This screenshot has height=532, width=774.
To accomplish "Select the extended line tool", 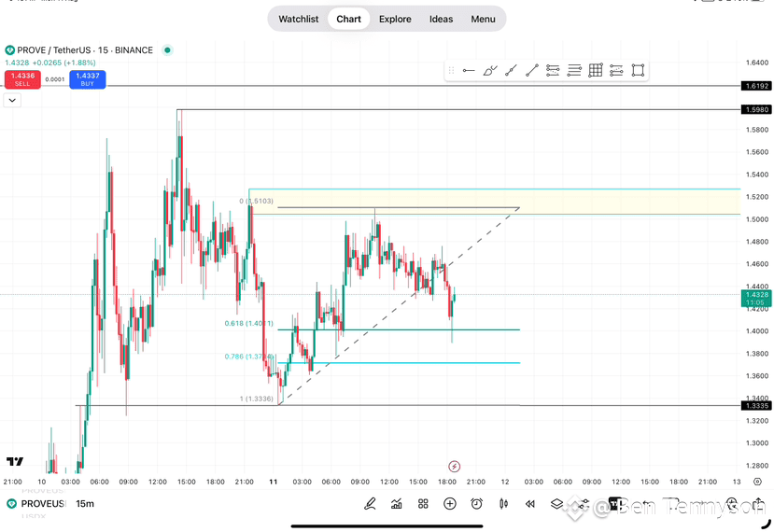I will tap(511, 71).
